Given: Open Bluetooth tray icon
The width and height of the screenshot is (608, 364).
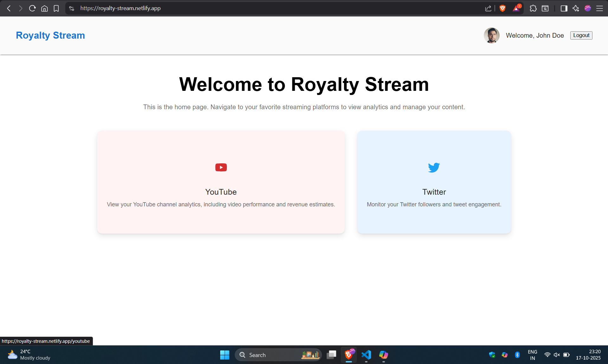Looking at the screenshot, I should pos(517,355).
